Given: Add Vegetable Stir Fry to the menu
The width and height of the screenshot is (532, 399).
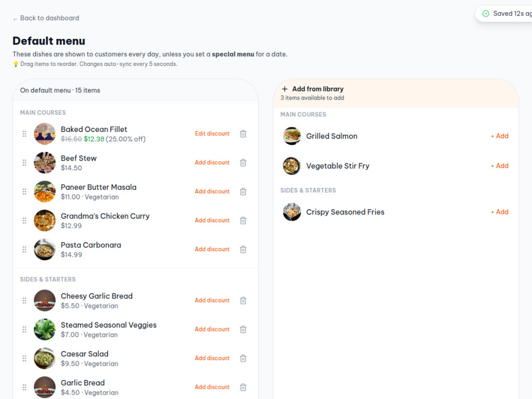Looking at the screenshot, I should (x=500, y=165).
